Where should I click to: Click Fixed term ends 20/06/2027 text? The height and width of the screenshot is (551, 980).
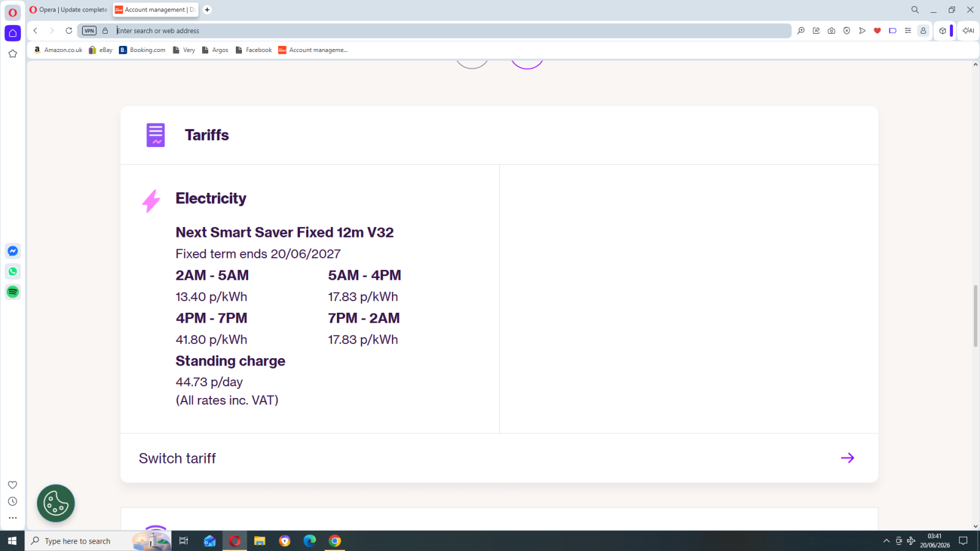click(x=258, y=254)
